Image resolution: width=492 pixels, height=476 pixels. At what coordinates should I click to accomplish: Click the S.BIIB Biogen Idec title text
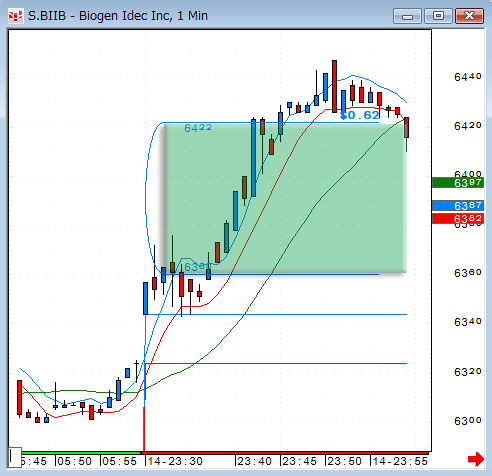118,16
